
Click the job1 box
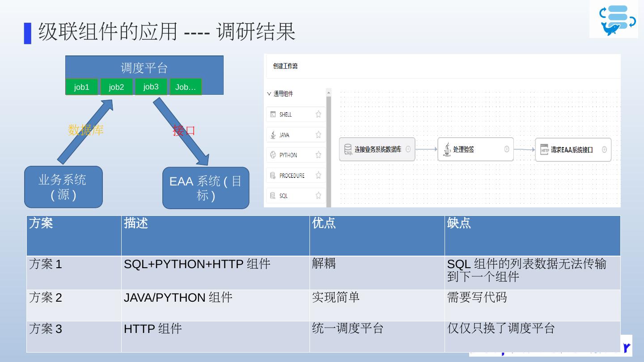[x=82, y=87]
